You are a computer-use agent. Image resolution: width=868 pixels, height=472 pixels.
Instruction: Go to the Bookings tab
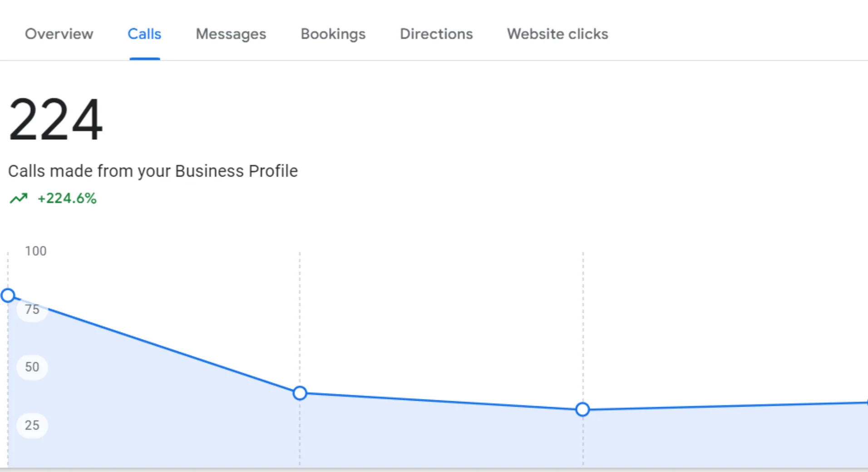(x=333, y=34)
